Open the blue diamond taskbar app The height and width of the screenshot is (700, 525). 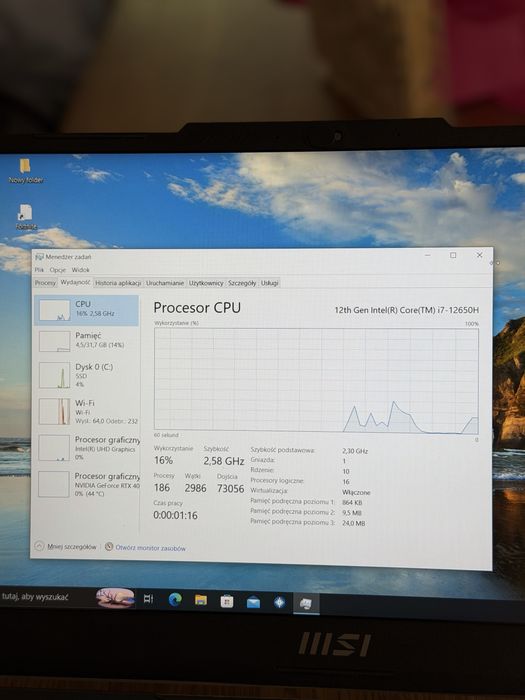(x=279, y=603)
